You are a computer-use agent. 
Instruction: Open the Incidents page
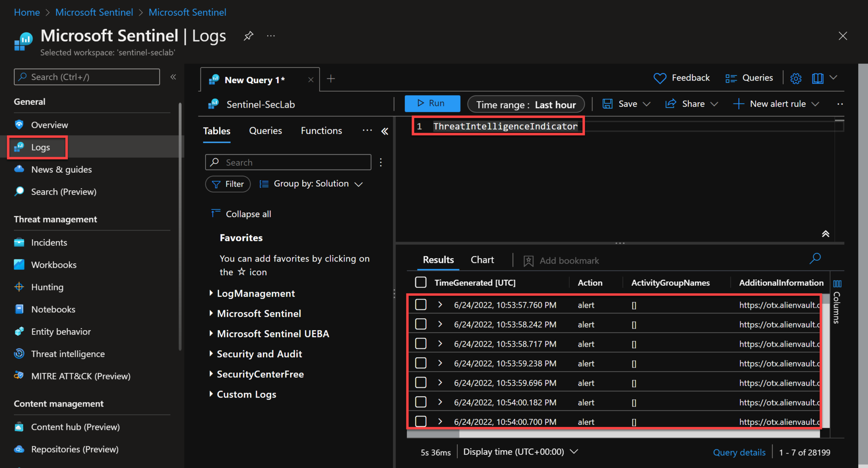pos(50,242)
